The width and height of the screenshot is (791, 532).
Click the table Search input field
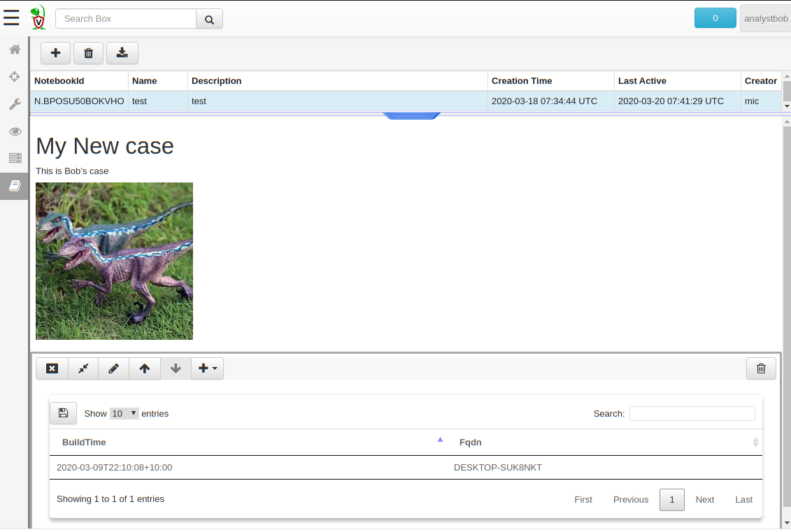click(x=692, y=413)
